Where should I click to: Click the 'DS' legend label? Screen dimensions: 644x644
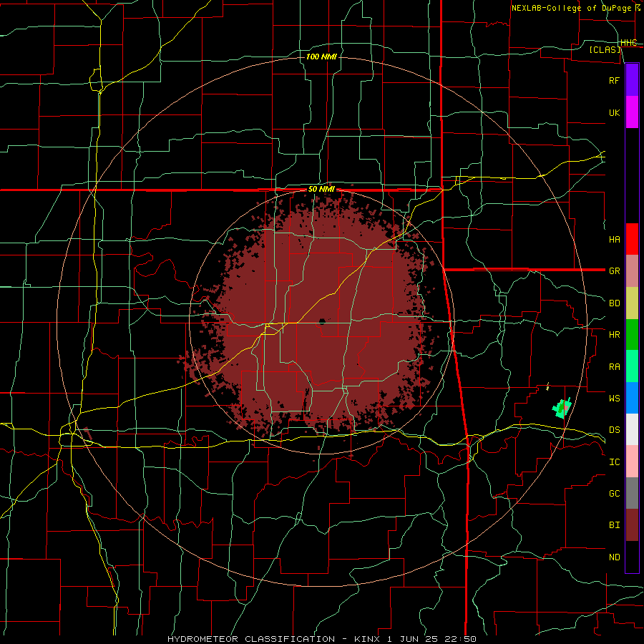614,430
